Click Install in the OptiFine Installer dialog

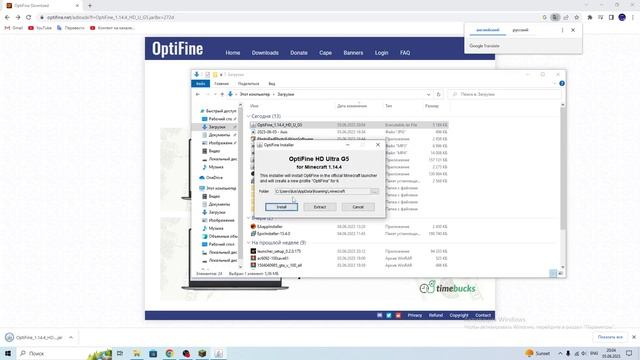pyautogui.click(x=281, y=207)
